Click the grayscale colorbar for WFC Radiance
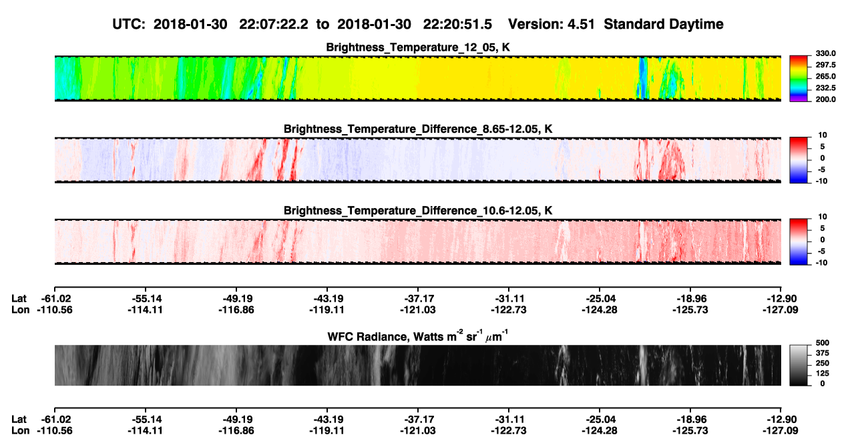 [x=799, y=365]
